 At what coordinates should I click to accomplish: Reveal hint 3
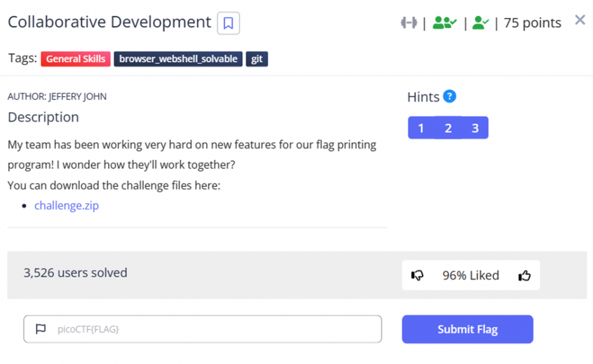click(475, 128)
